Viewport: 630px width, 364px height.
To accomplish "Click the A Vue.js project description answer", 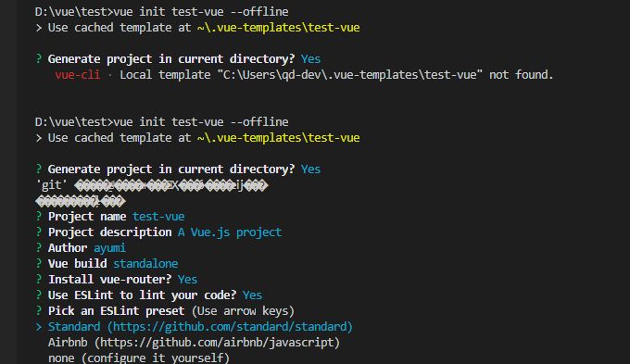I will point(230,232).
